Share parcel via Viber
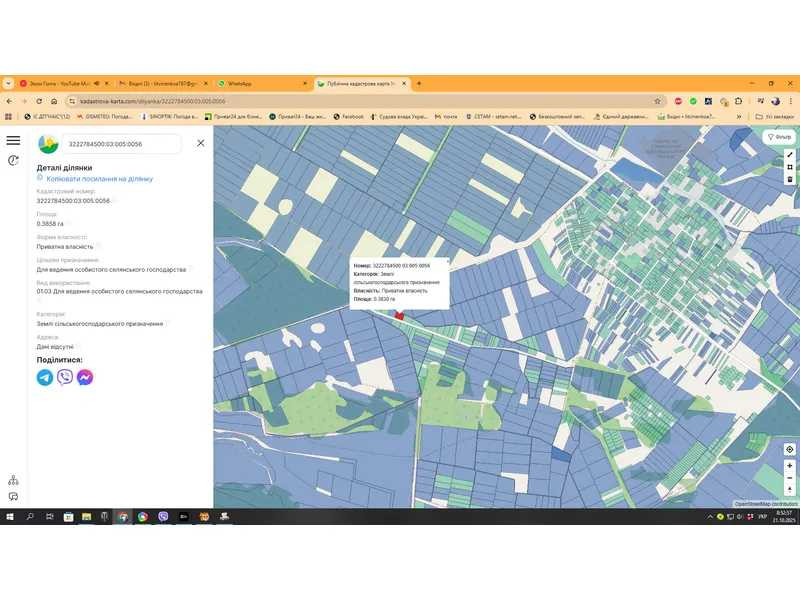Image resolution: width=800 pixels, height=600 pixels. click(65, 377)
